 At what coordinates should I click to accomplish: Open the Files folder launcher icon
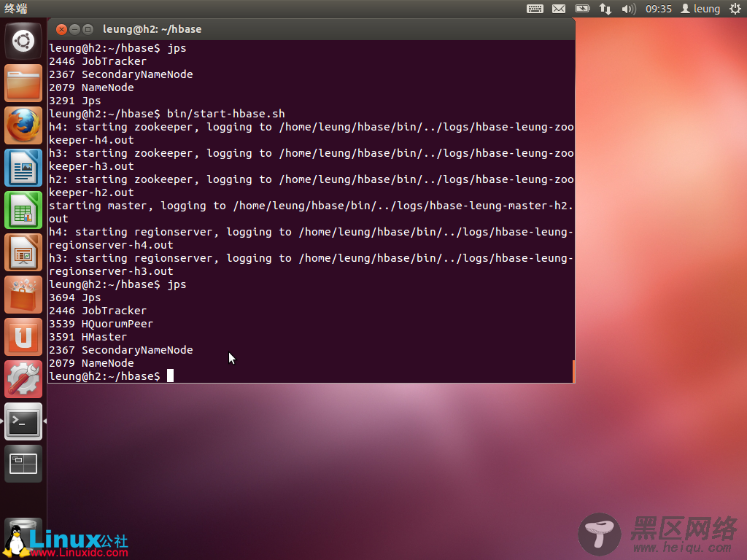click(23, 83)
